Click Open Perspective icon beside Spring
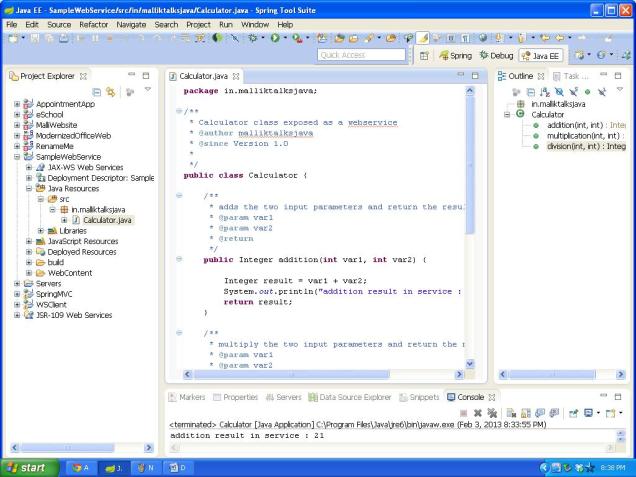Image resolution: width=636 pixels, height=477 pixels. (424, 56)
